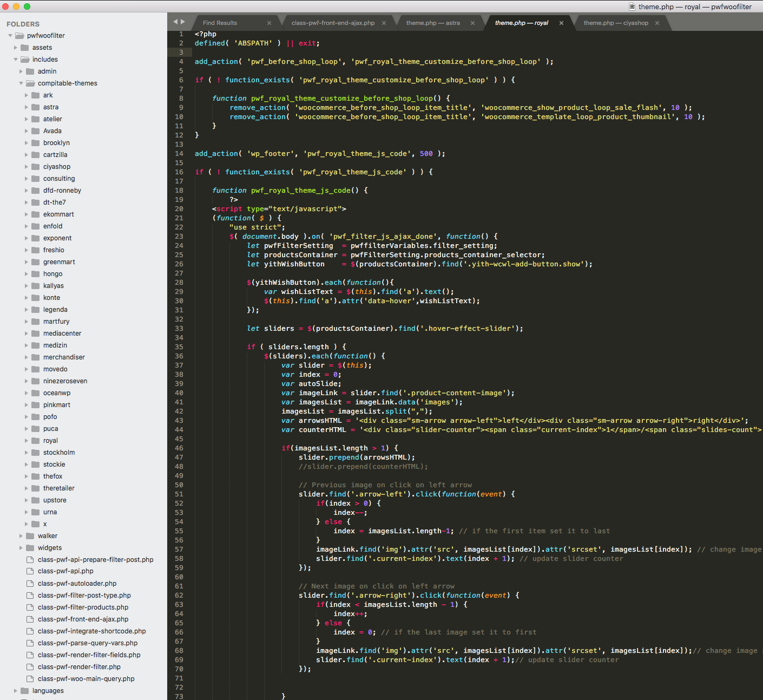Close the Find Results tab
This screenshot has height=700, width=763.
coord(269,23)
